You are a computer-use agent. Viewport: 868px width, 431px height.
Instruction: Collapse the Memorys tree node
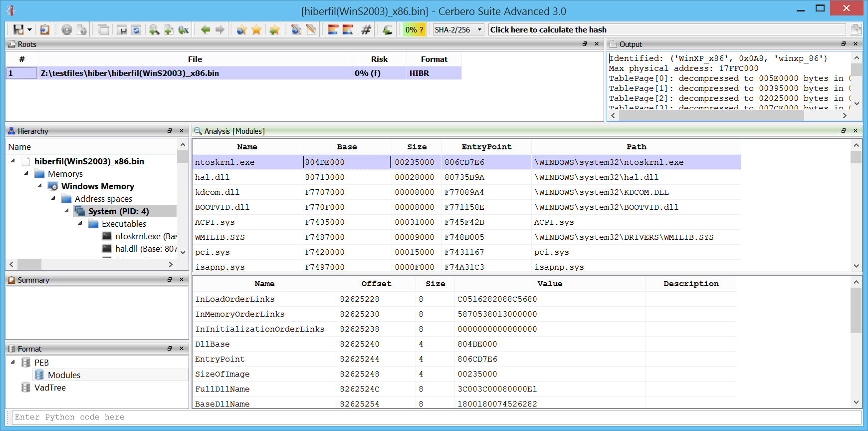pos(26,173)
